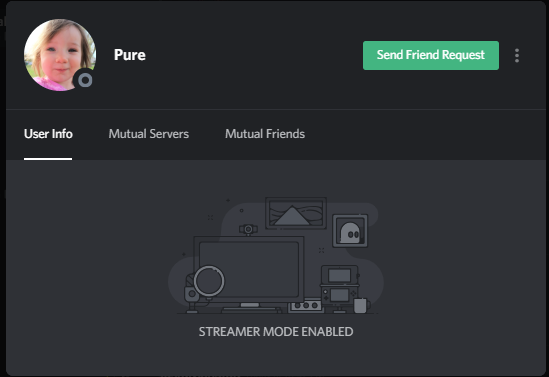Open the three-dot more options menu
The image size is (549, 377).
tap(517, 56)
